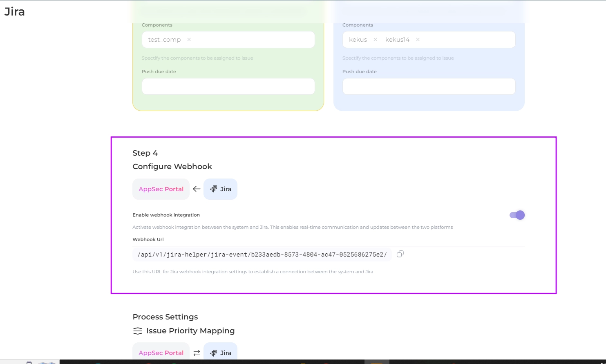The width and height of the screenshot is (606, 364).
Task: Click the Jira badge under Issue Priority Mapping
Action: coord(220,353)
